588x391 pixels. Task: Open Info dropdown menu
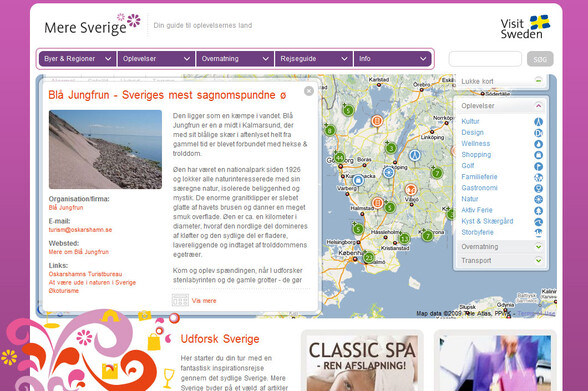click(x=393, y=59)
